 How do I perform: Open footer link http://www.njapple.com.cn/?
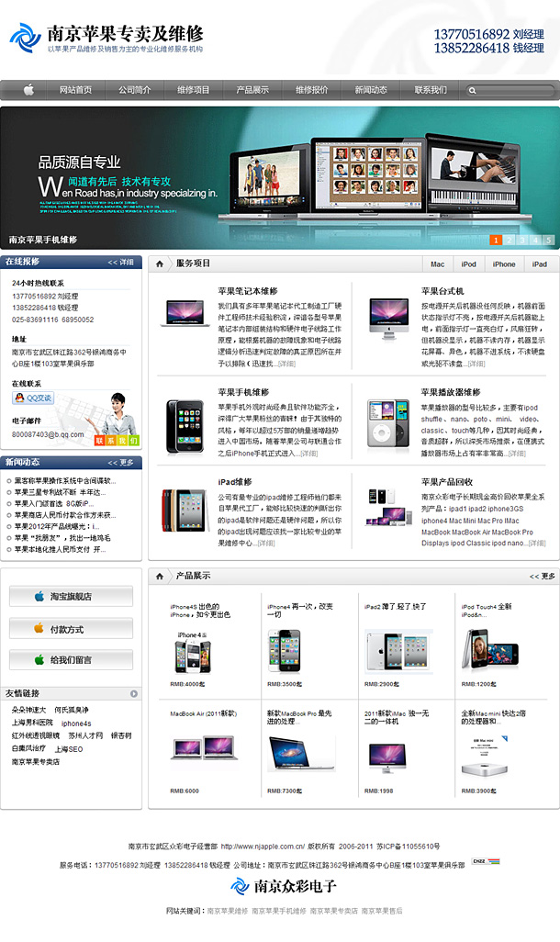coord(263,847)
